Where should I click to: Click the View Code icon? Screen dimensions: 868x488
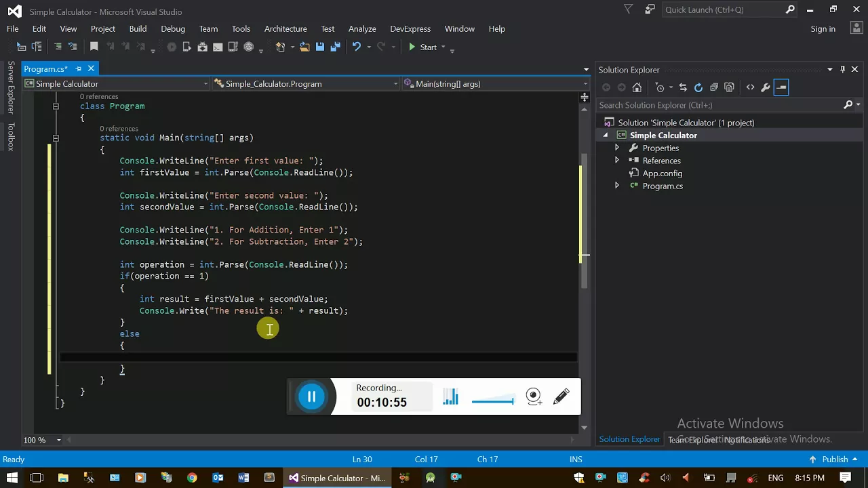click(x=750, y=87)
